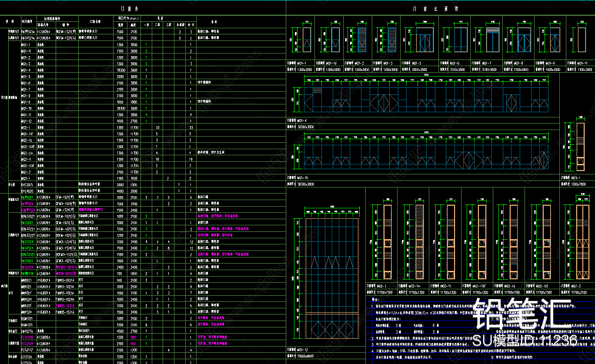Click the 'MQ1-10' label under the long elevation
Viewport: 595px width, 364px height.
point(302,178)
